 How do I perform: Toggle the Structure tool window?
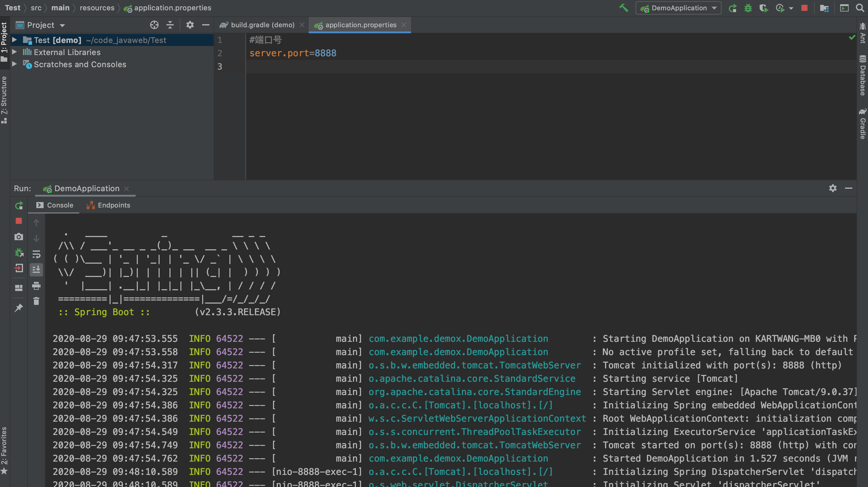[x=4, y=100]
